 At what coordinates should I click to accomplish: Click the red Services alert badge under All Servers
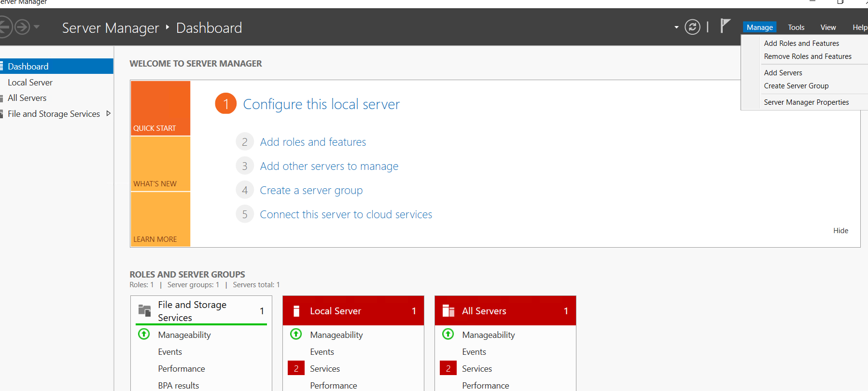pyautogui.click(x=448, y=368)
